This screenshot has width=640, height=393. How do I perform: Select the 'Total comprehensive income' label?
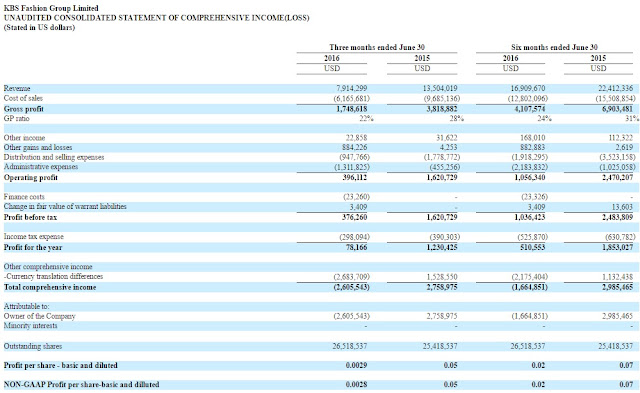pos(50,287)
